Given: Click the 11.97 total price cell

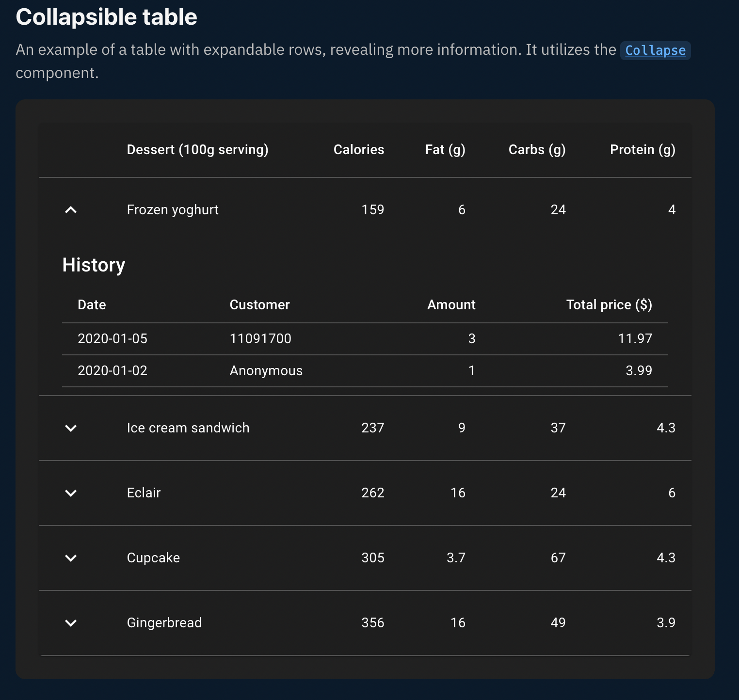Looking at the screenshot, I should (x=635, y=339).
